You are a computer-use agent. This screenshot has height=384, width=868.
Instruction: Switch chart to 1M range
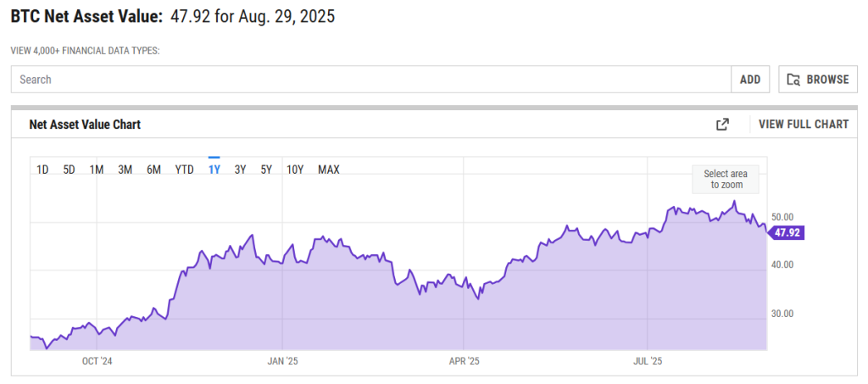click(97, 170)
